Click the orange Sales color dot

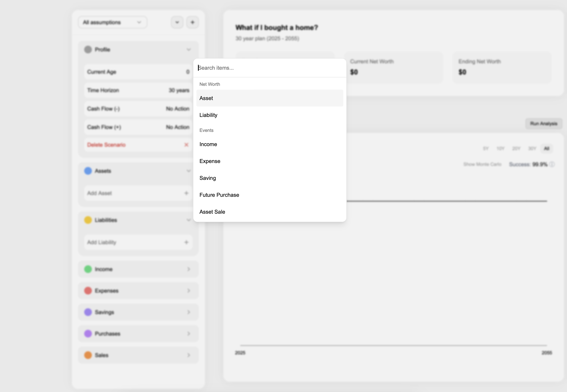click(x=88, y=355)
